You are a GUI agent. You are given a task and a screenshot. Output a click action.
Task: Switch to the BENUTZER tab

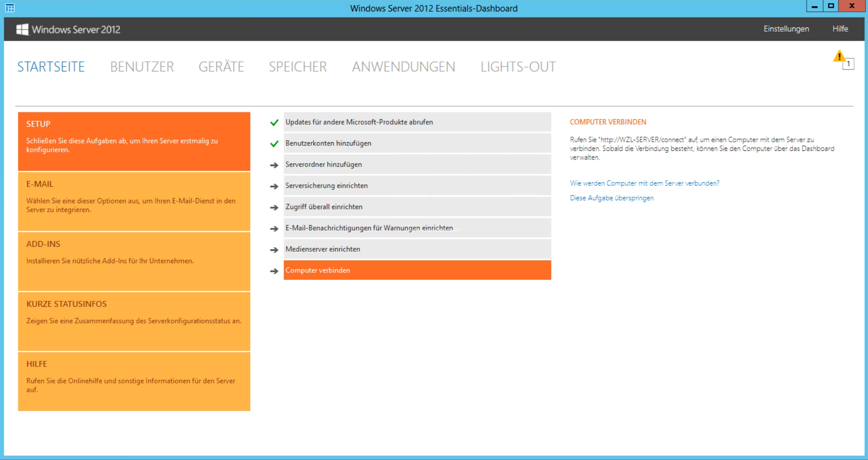click(142, 67)
